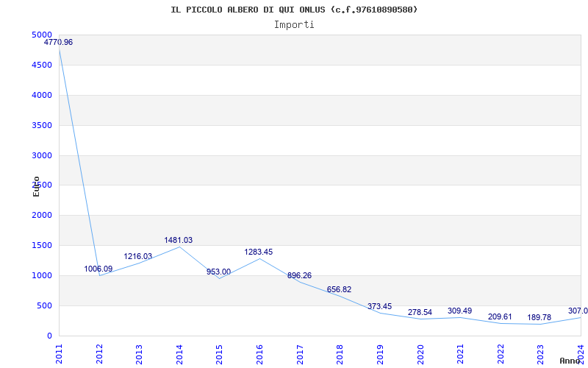This screenshot has height=368, width=588.
Task: Click the Anno x-axis title
Action: click(570, 361)
